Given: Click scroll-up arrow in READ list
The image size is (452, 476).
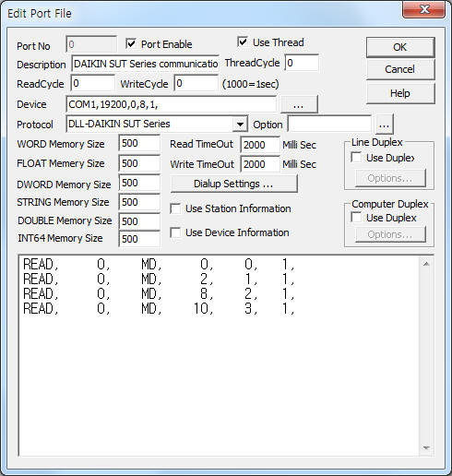Looking at the screenshot, I should pos(426,264).
